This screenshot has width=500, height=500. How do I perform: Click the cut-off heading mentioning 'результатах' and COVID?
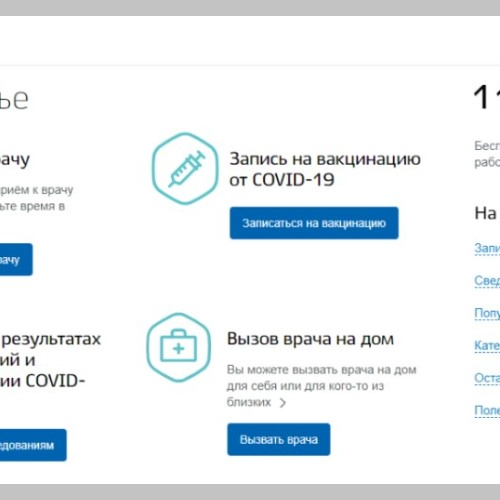(x=50, y=360)
